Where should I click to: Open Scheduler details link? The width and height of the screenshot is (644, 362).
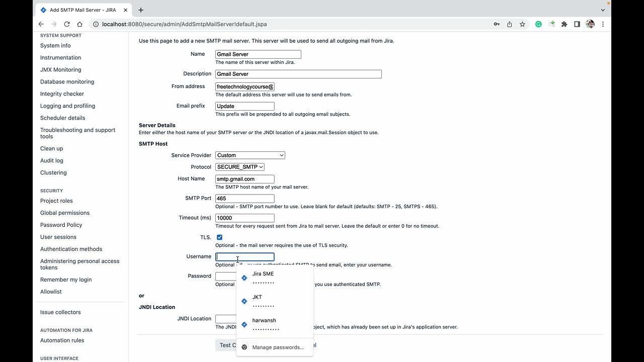(x=62, y=118)
